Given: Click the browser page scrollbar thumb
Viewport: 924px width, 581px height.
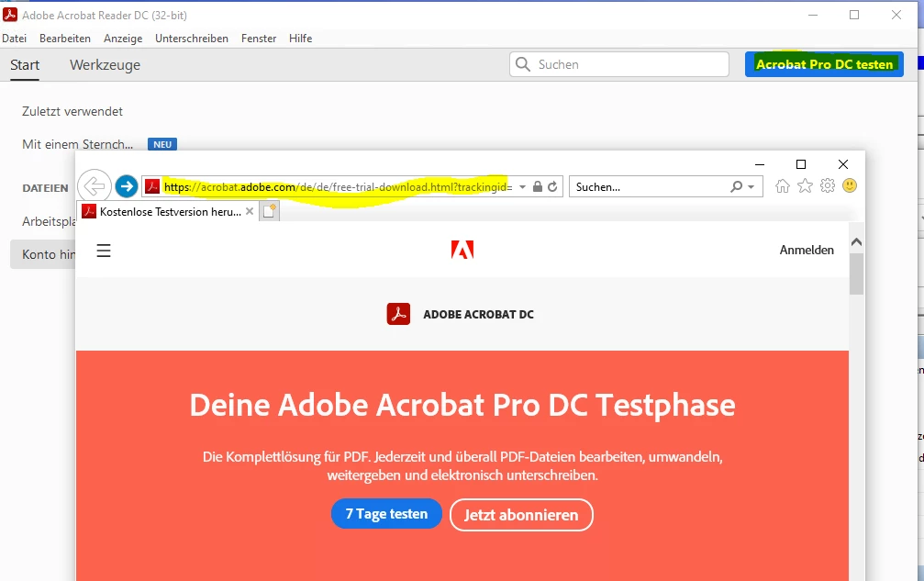Looking at the screenshot, I should pyautogui.click(x=857, y=274).
